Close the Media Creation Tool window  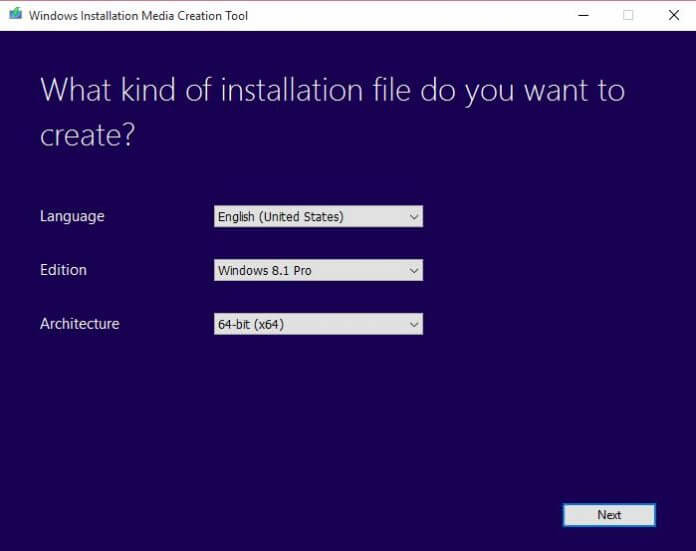pos(673,15)
